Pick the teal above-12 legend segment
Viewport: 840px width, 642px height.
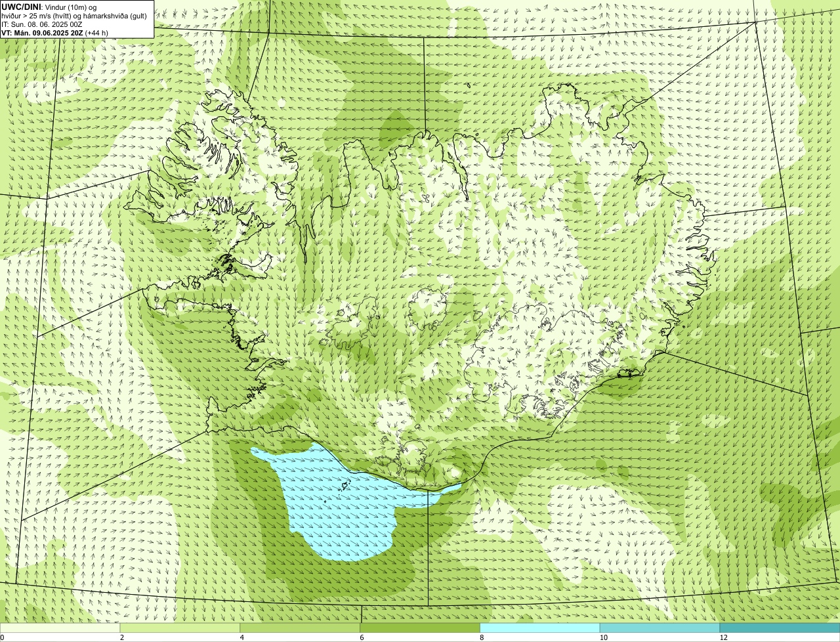coord(780,628)
